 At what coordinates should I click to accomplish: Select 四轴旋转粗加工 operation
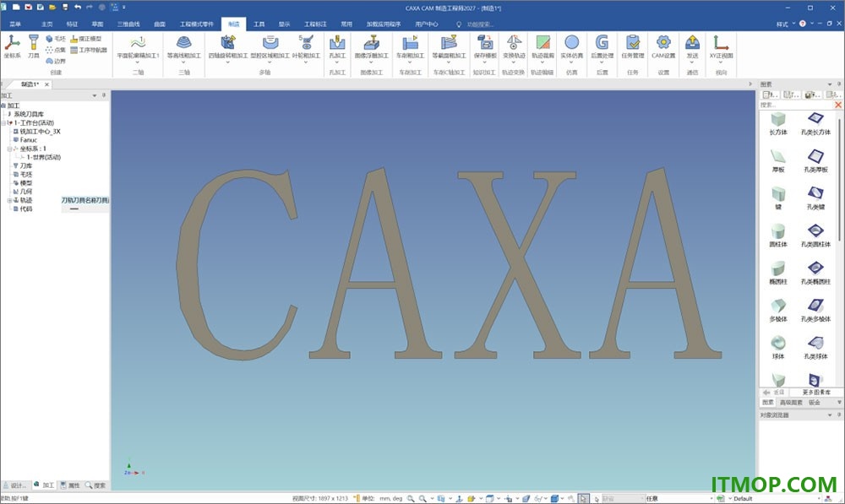point(228,46)
